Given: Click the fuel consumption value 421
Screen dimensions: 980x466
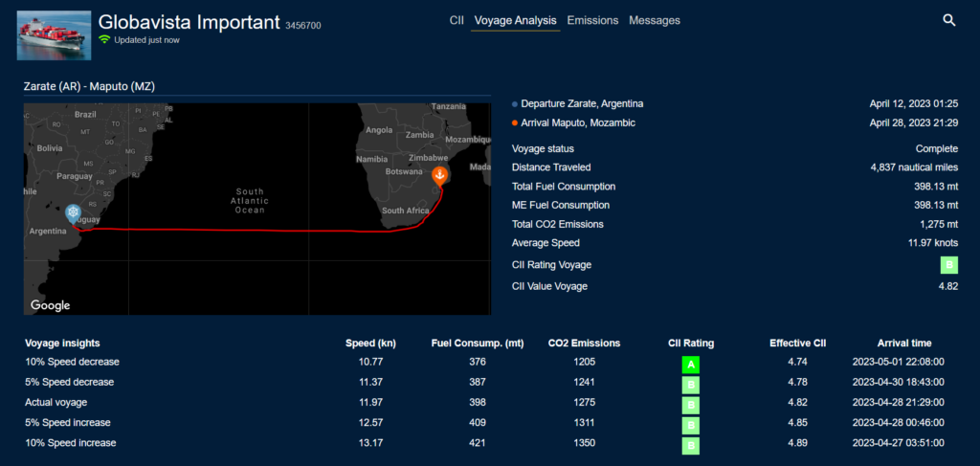Looking at the screenshot, I should pyautogui.click(x=478, y=442).
